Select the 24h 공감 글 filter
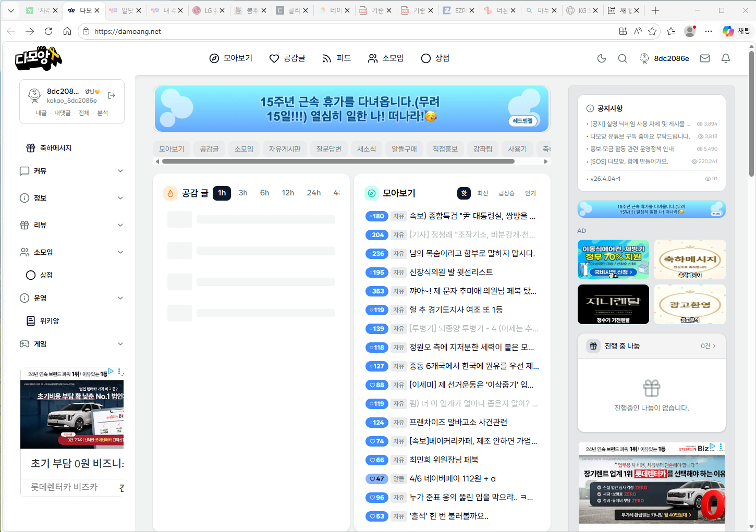 pos(314,193)
